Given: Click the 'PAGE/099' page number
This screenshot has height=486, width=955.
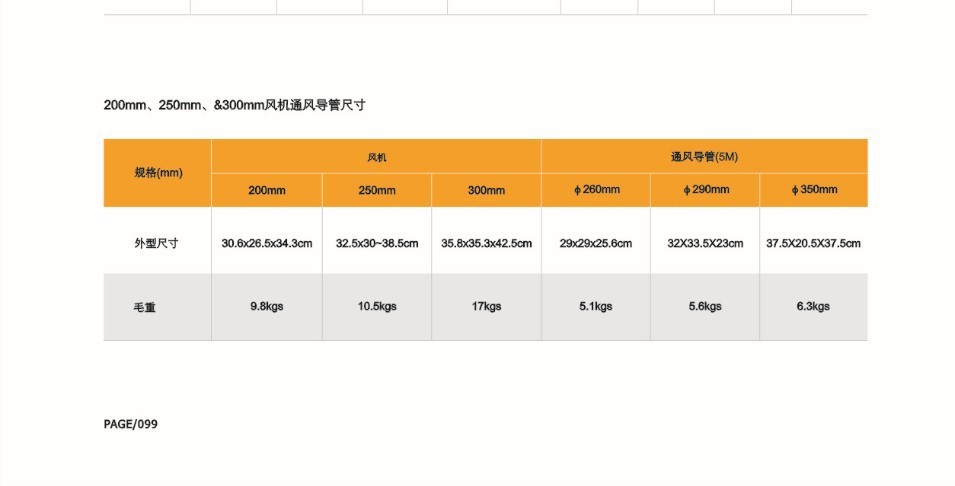Looking at the screenshot, I should (x=131, y=424).
